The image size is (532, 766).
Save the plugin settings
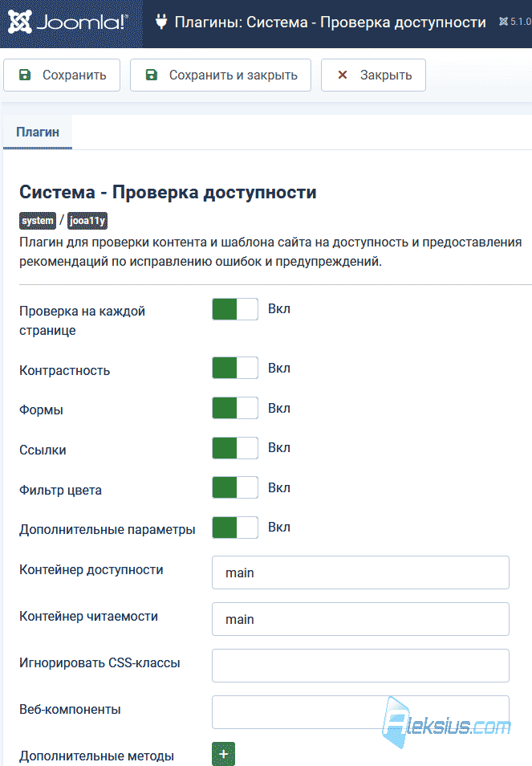click(62, 75)
